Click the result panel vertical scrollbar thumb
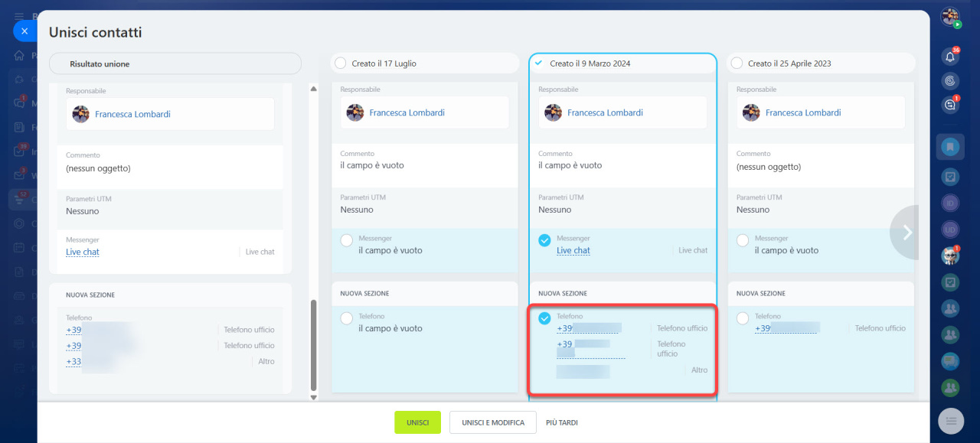The width and height of the screenshot is (980, 443). click(313, 345)
